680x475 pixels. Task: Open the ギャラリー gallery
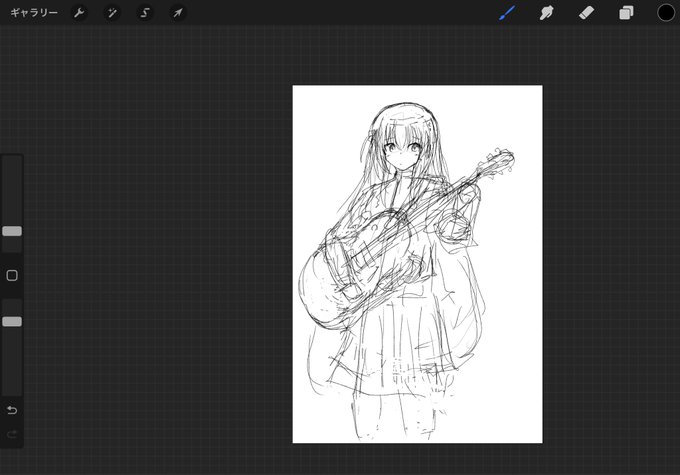(34, 13)
